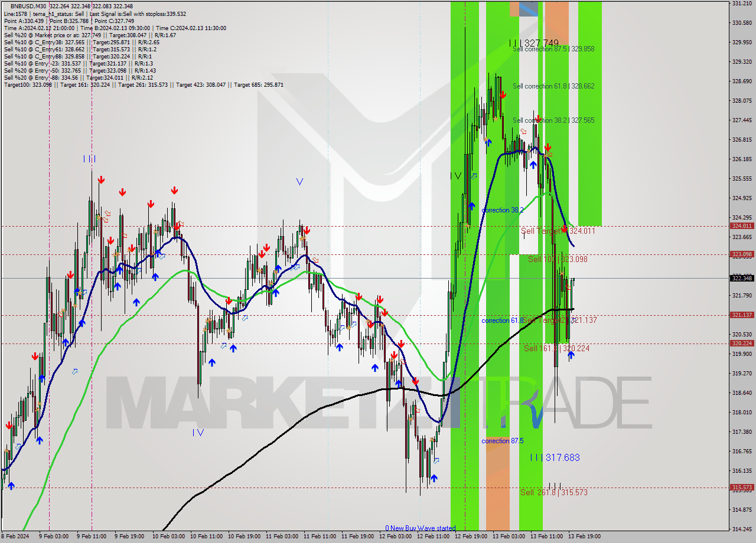Click the blue 'I V' wave label
756x543 pixels.
pos(198,433)
